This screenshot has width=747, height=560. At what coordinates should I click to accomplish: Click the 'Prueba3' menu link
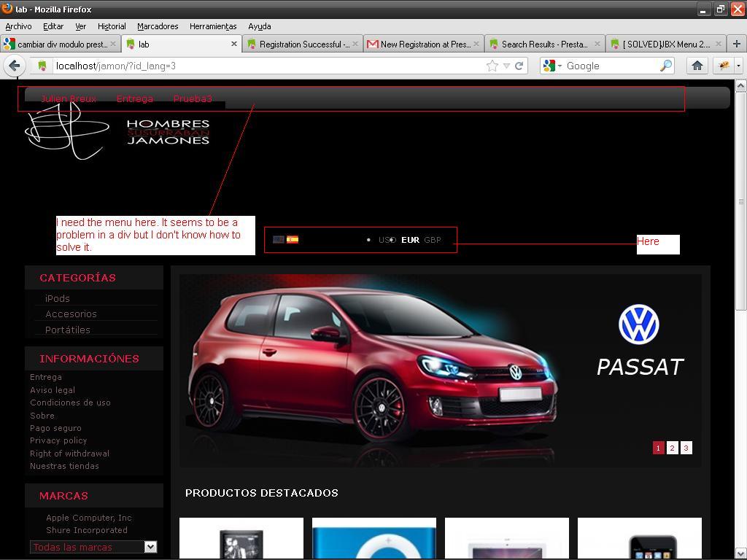click(193, 98)
